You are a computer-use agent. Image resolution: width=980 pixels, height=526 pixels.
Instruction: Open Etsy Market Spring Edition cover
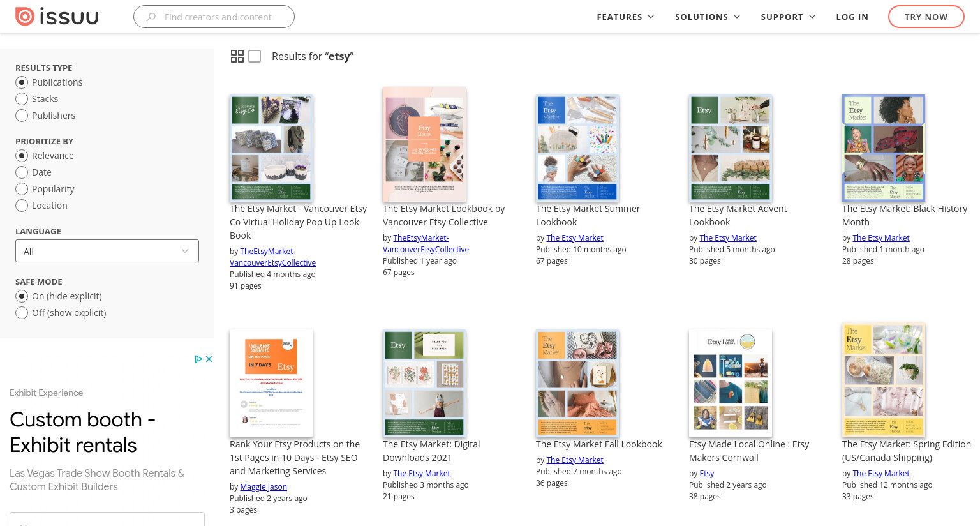point(884,380)
